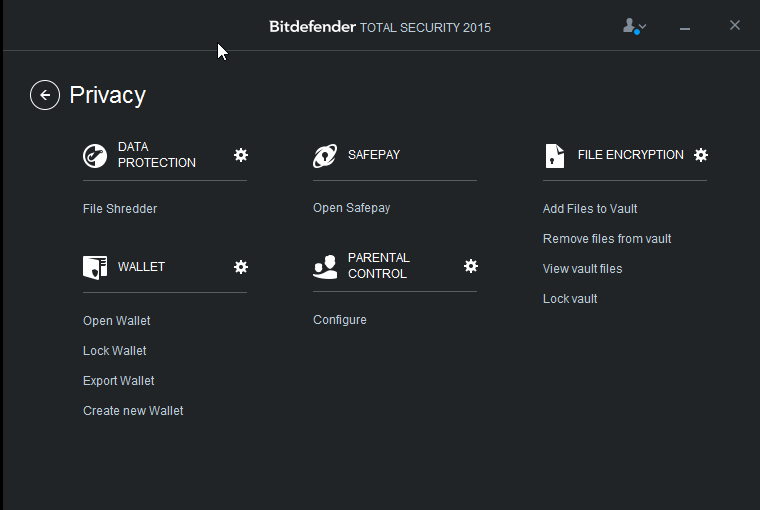Open Data Protection settings gear
This screenshot has height=510, width=760.
241,155
